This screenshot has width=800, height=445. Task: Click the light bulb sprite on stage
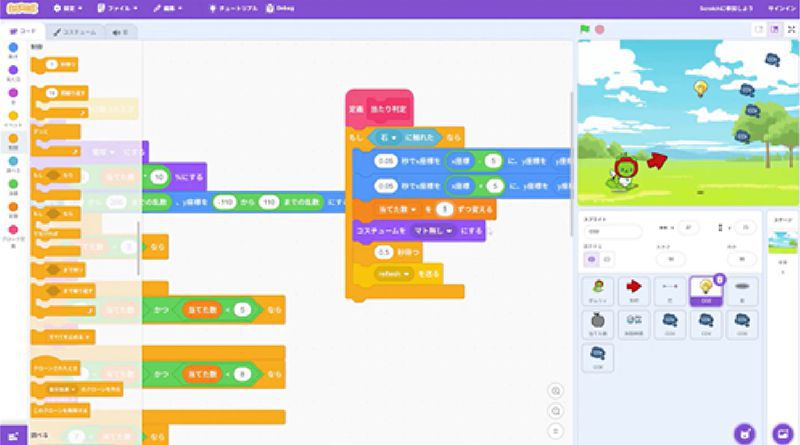pyautogui.click(x=701, y=88)
